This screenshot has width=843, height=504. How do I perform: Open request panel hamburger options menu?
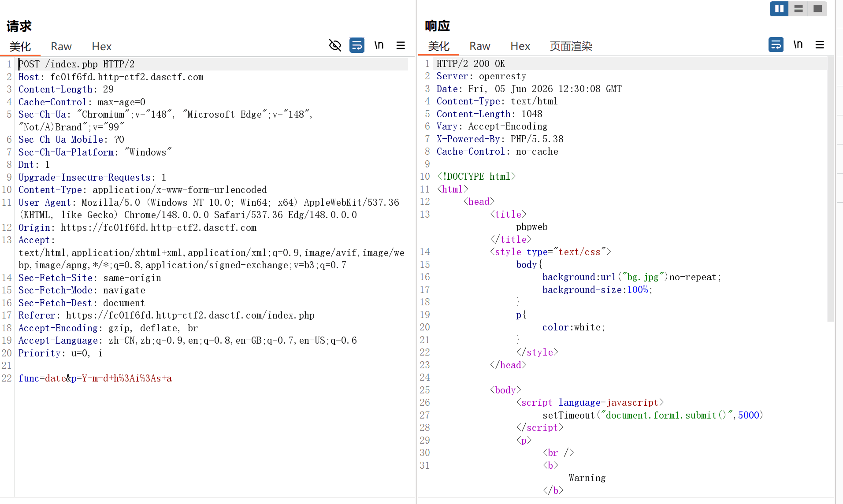[401, 45]
